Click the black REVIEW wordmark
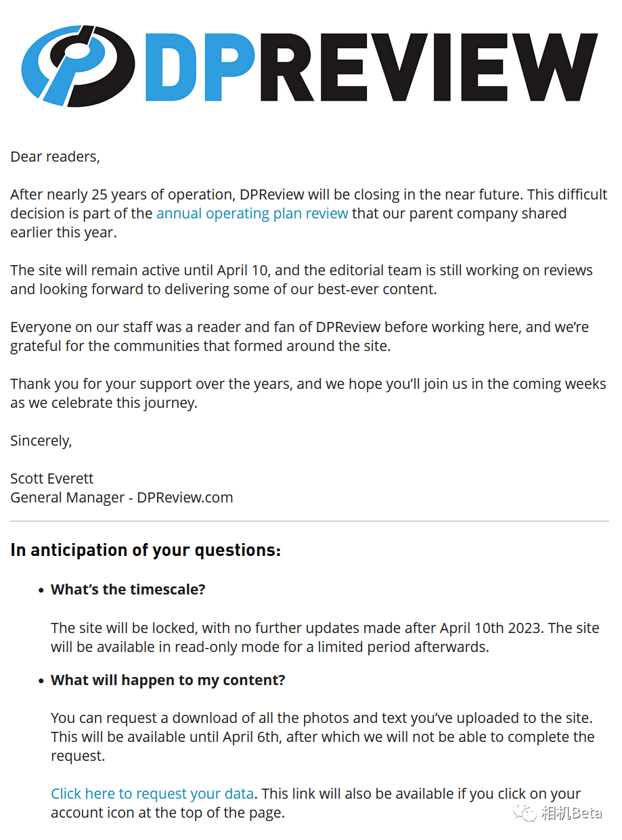The image size is (622, 840). point(429,66)
